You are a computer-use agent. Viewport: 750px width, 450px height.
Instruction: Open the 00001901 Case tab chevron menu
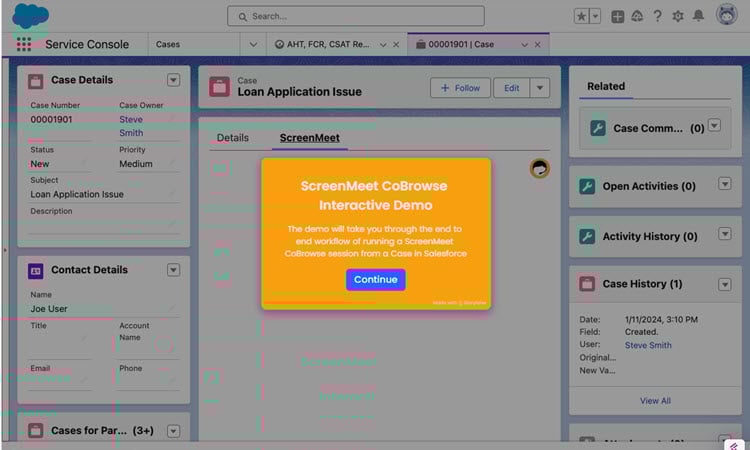coord(524,44)
